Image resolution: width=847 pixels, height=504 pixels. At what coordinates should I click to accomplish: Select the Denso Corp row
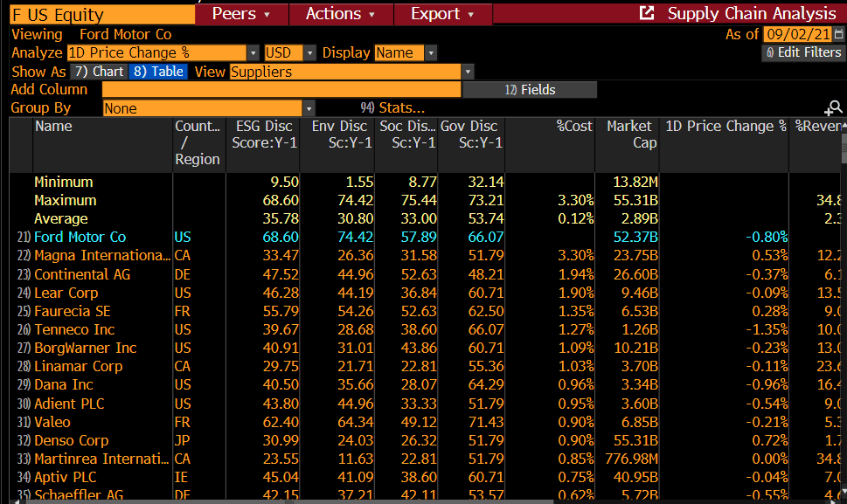(x=427, y=439)
